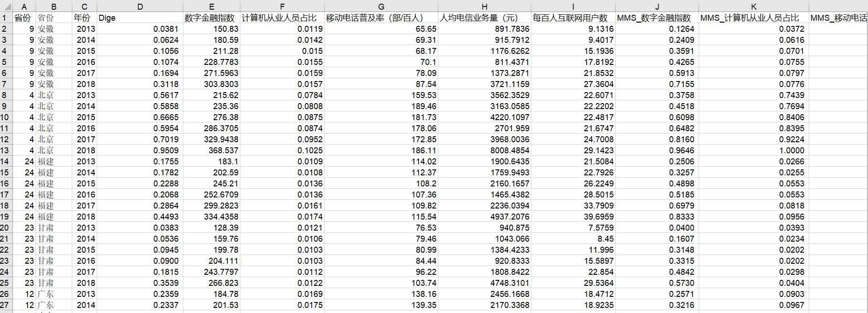
Task: Select column E header
Action: [x=211, y=6]
